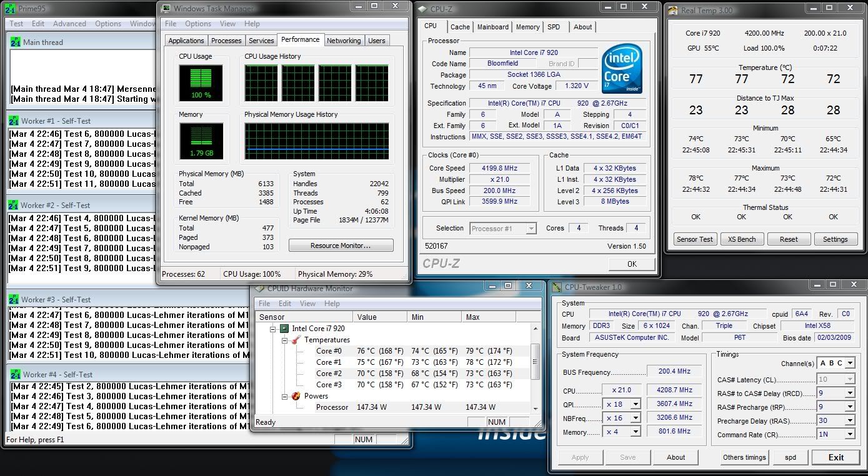Click the Worker #4 Self-Test window icon
This screenshot has width=868, height=476.
click(x=16, y=374)
